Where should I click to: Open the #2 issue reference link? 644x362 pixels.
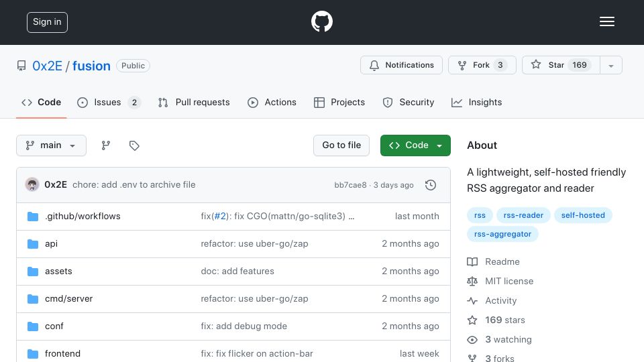point(220,217)
